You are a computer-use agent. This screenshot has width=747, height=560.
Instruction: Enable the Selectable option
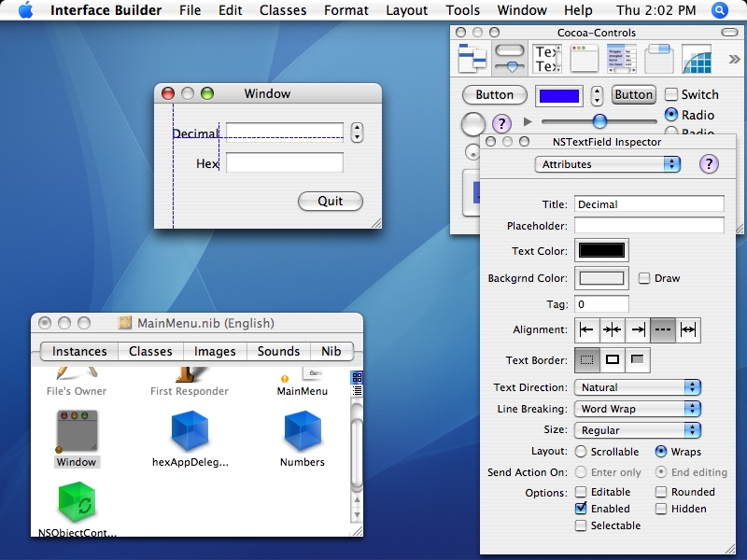click(581, 525)
